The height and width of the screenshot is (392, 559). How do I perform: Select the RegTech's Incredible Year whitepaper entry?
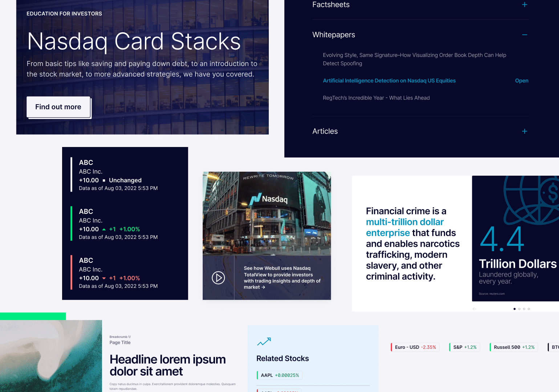coord(376,98)
